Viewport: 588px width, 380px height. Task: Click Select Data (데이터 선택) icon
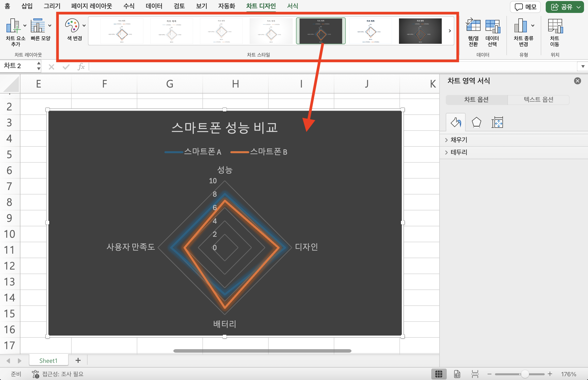click(x=492, y=26)
